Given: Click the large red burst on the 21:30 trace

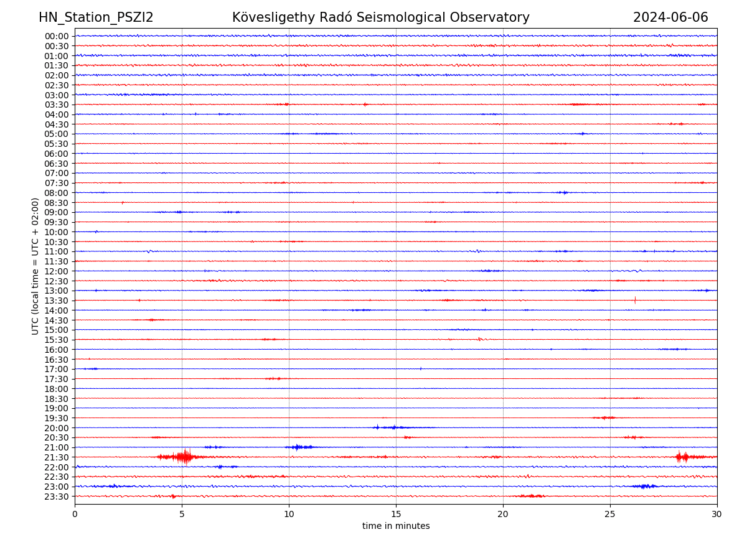Looking at the screenshot, I should tap(184, 457).
